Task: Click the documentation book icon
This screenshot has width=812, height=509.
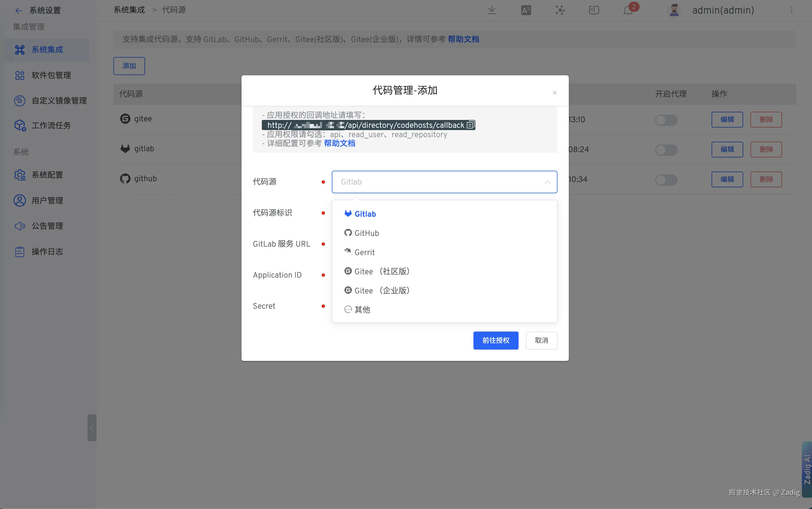Action: [594, 10]
